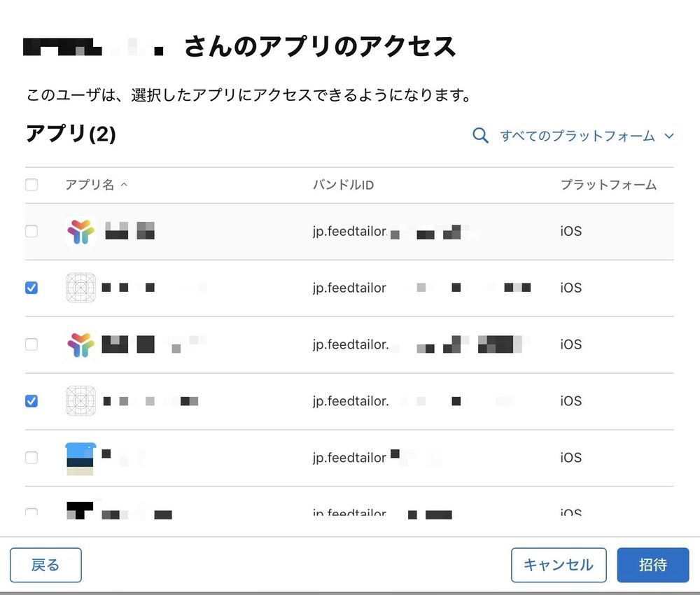Uncheck the fourth row app checkbox
The width and height of the screenshot is (700, 595).
coord(31,401)
